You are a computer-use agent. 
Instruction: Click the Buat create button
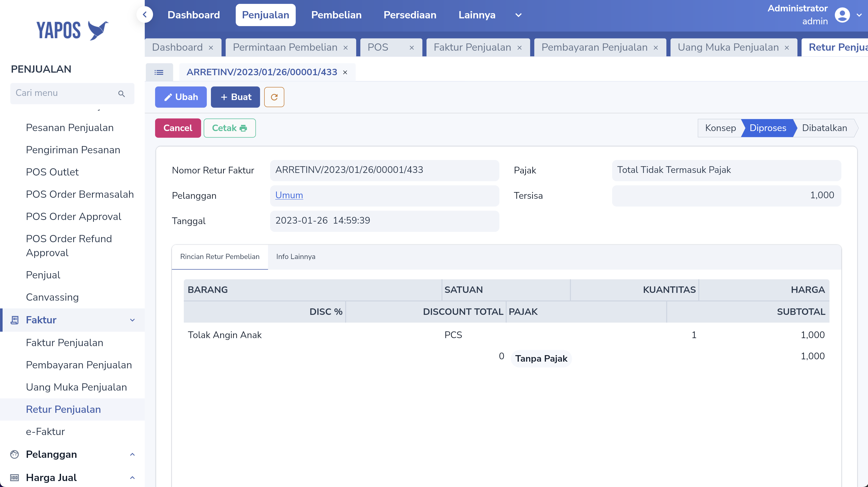235,97
